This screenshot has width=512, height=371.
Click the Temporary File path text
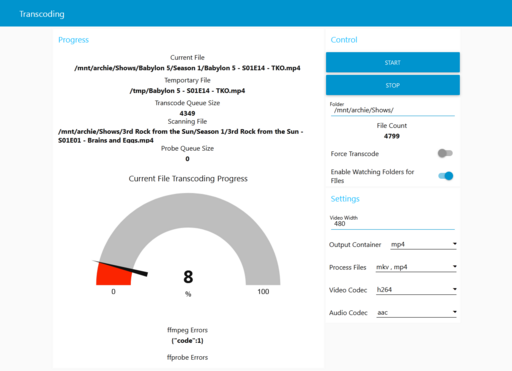point(187,91)
